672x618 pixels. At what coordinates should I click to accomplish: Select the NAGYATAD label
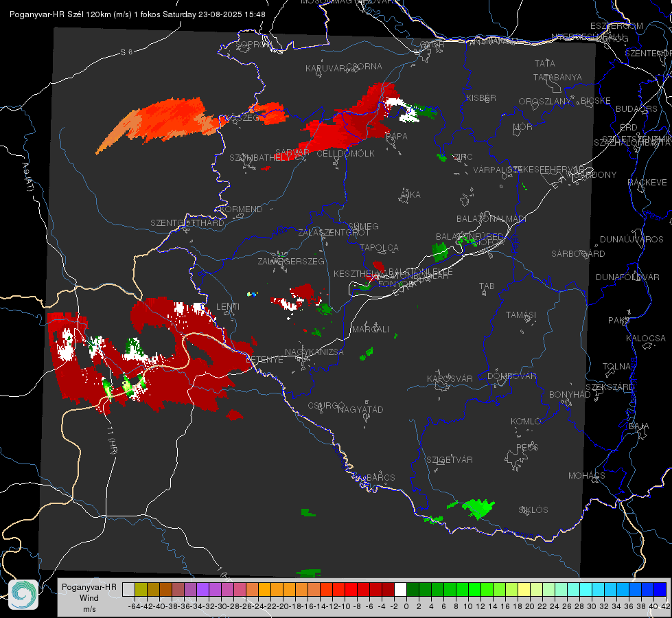click(x=360, y=409)
